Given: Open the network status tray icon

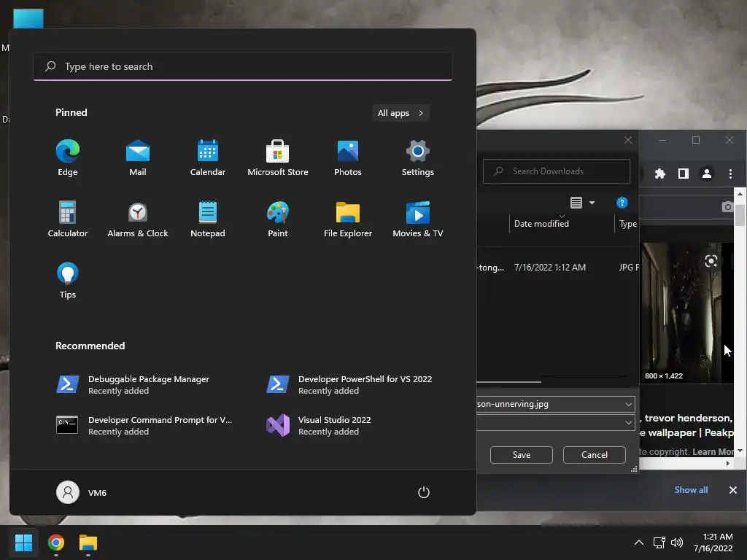Looking at the screenshot, I should tap(659, 542).
